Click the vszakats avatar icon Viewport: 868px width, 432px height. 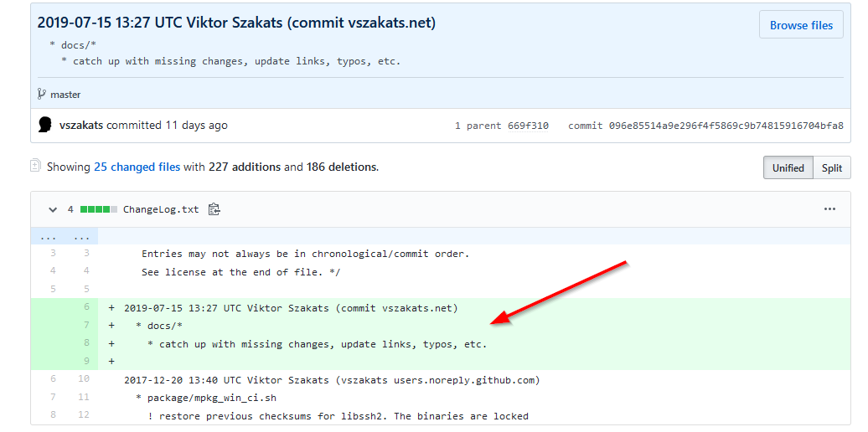click(45, 125)
